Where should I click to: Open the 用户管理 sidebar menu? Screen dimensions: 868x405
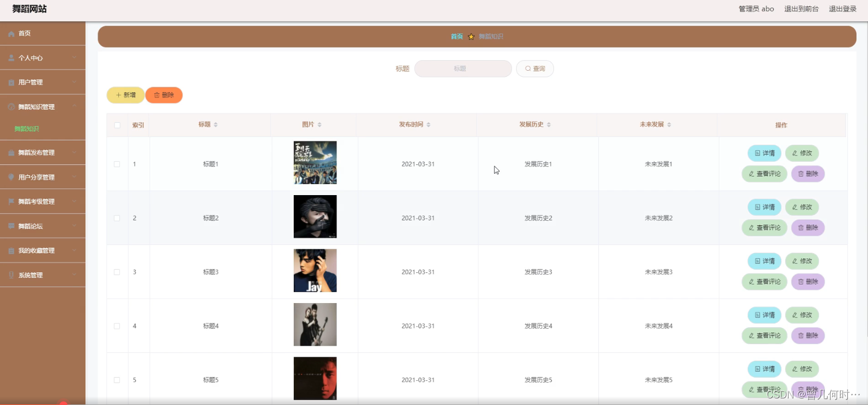[x=43, y=82]
